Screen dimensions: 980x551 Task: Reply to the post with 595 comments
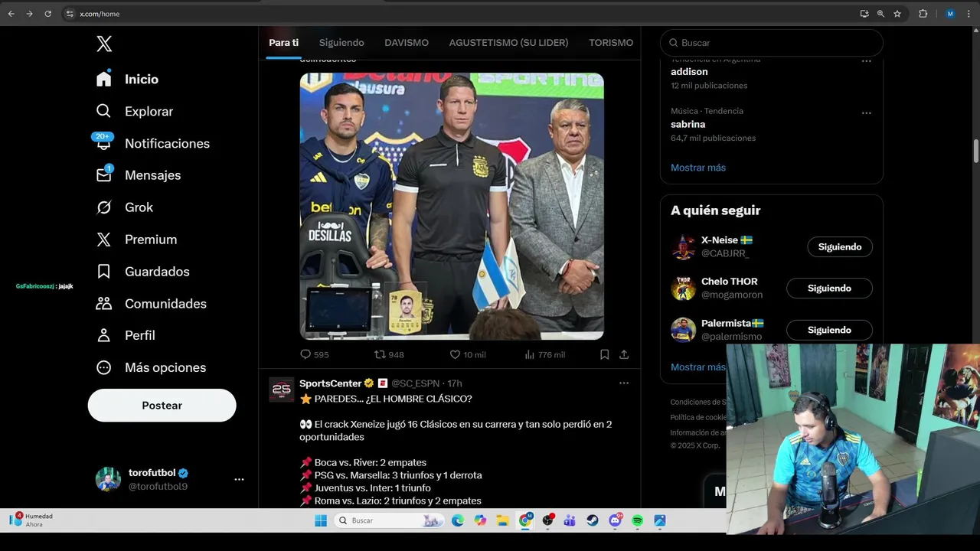tap(314, 354)
